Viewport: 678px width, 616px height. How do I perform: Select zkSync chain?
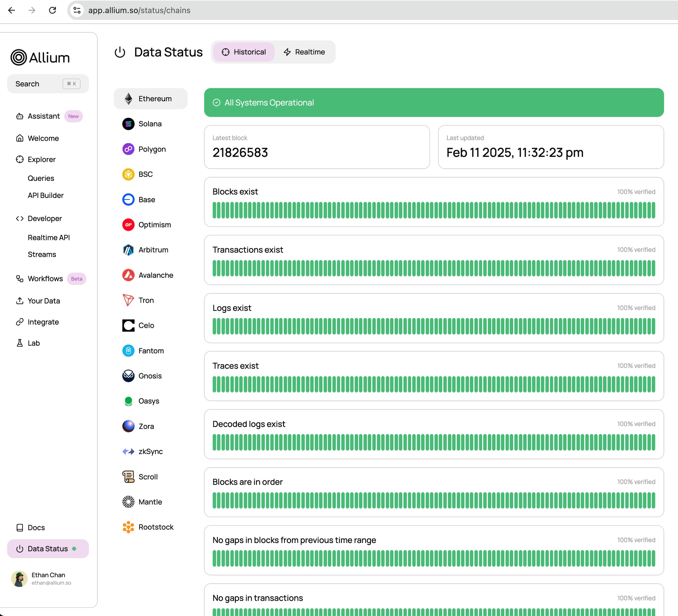pos(150,451)
